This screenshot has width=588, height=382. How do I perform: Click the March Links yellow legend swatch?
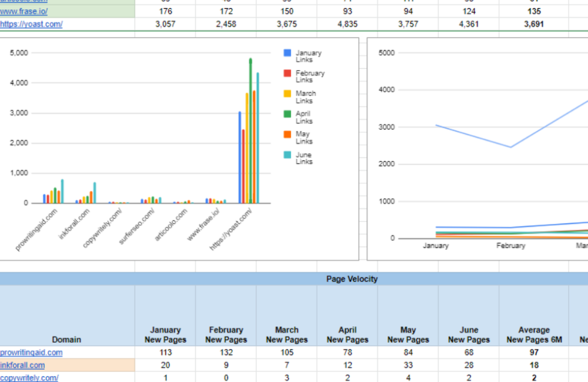tap(288, 93)
